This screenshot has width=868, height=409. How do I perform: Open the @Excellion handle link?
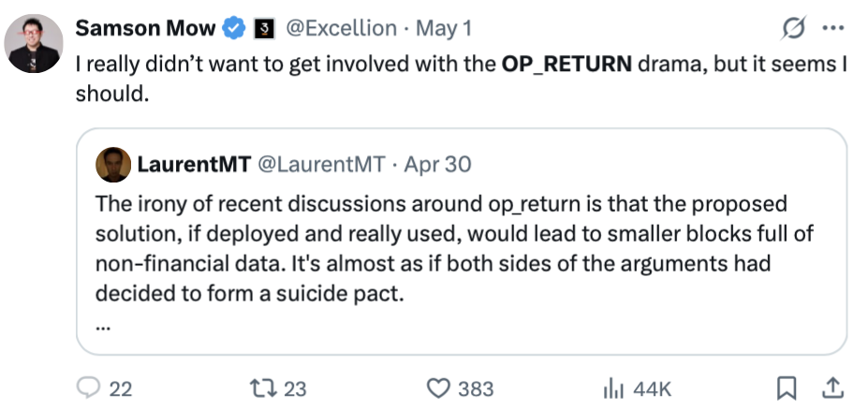[340, 29]
